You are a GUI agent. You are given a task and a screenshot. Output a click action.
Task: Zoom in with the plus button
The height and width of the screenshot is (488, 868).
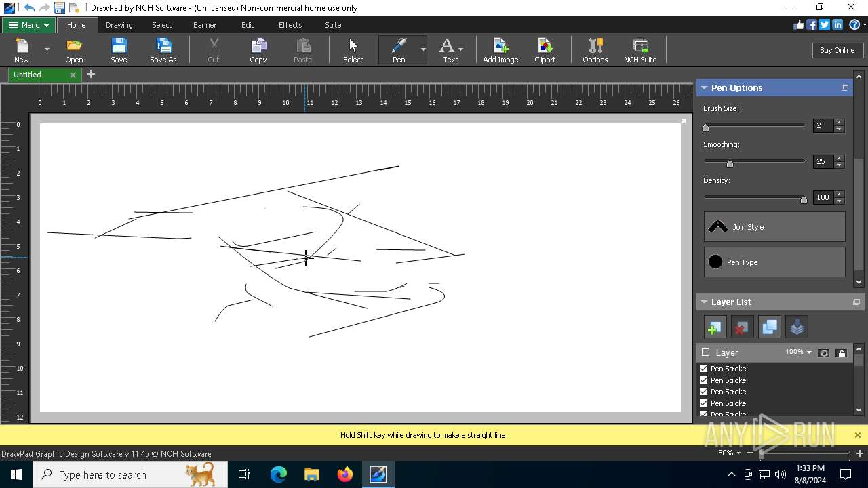pyautogui.click(x=859, y=453)
